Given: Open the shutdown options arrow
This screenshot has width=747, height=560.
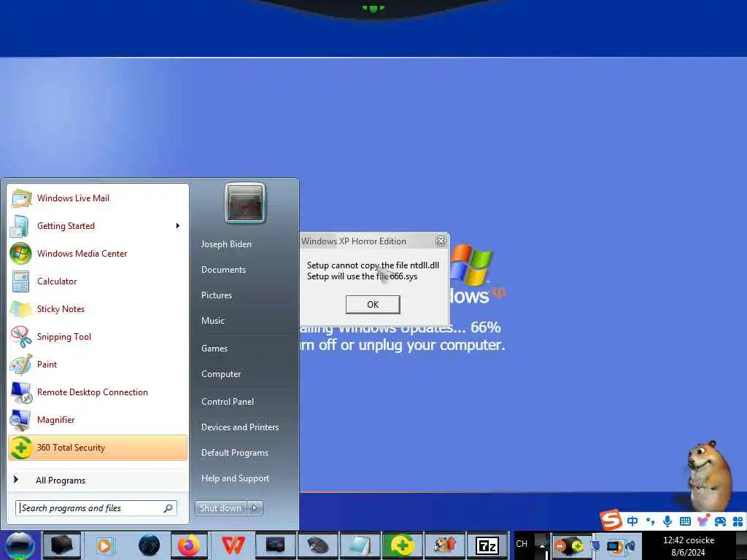Looking at the screenshot, I should coord(255,508).
